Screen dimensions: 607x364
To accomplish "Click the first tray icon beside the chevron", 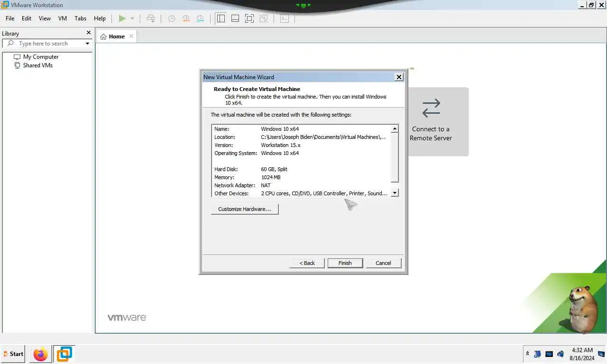I will click(x=537, y=354).
